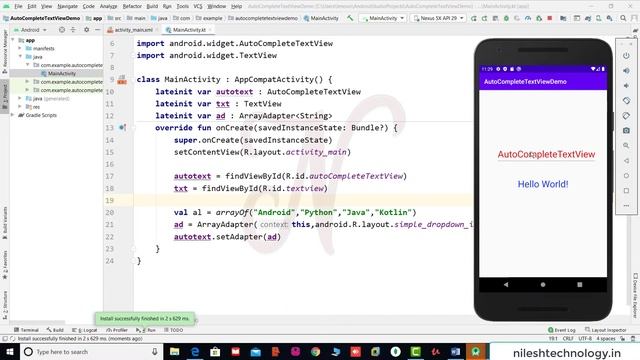Open the Navigate menu

67,6
